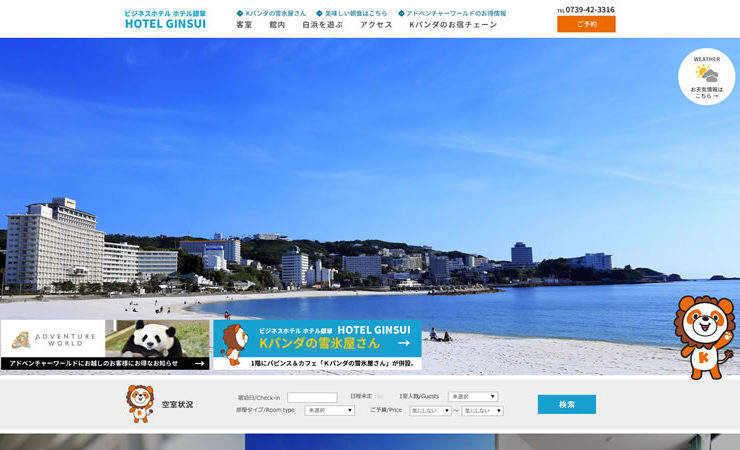
Task: Click the Check-in date input field
Action: coord(312,397)
